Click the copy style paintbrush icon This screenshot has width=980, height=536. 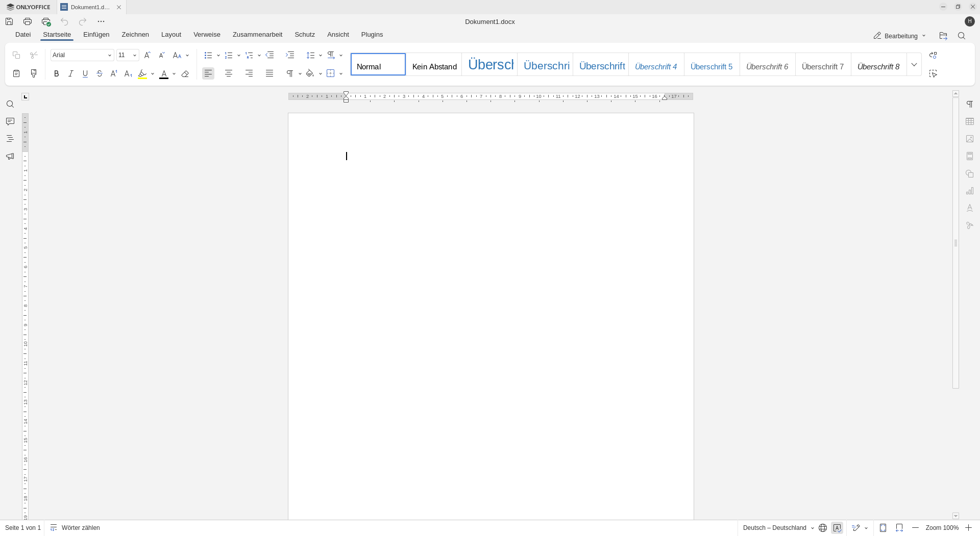point(34,74)
